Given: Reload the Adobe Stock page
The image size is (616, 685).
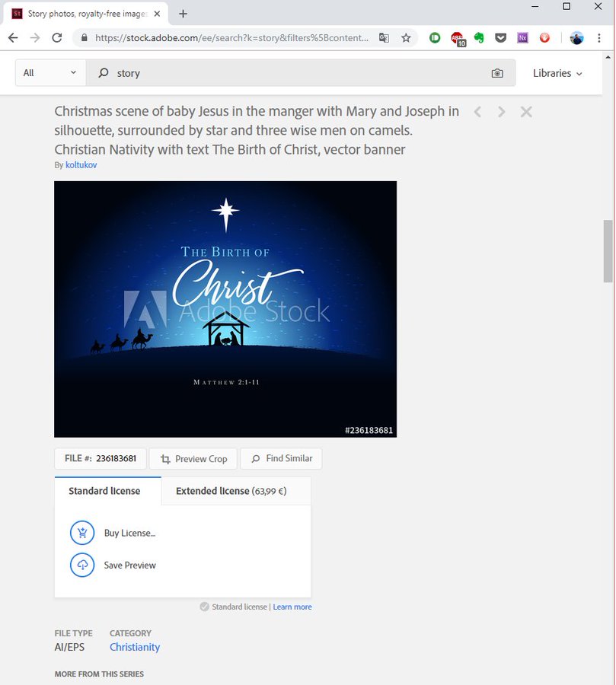Looking at the screenshot, I should 57,38.
